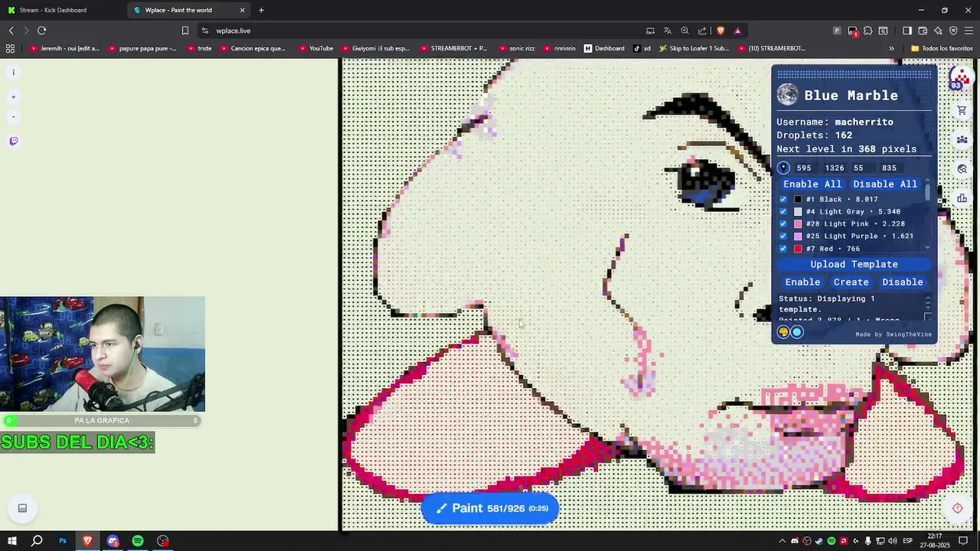Click the info icon on left map edge
This screenshot has width=980, height=551.
point(13,73)
